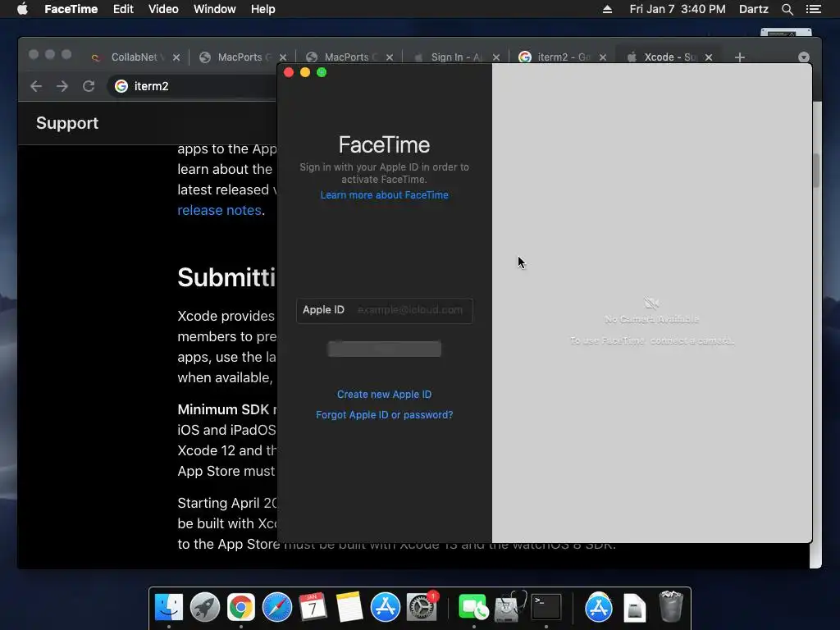
Task: Launch Launchpad rocket icon in Dock
Action: tap(205, 608)
